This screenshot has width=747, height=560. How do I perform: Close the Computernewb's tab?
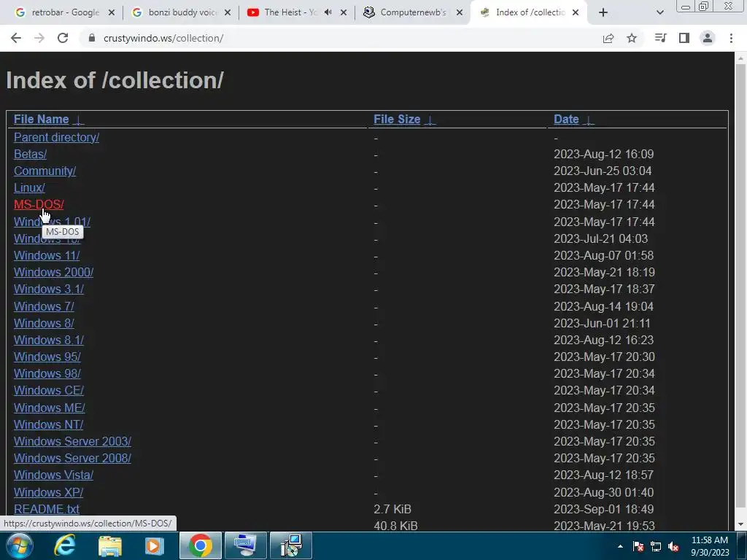tap(460, 13)
